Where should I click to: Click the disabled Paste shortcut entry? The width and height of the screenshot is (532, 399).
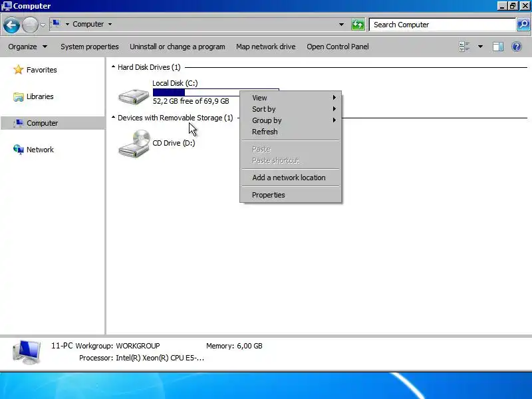[291, 160]
